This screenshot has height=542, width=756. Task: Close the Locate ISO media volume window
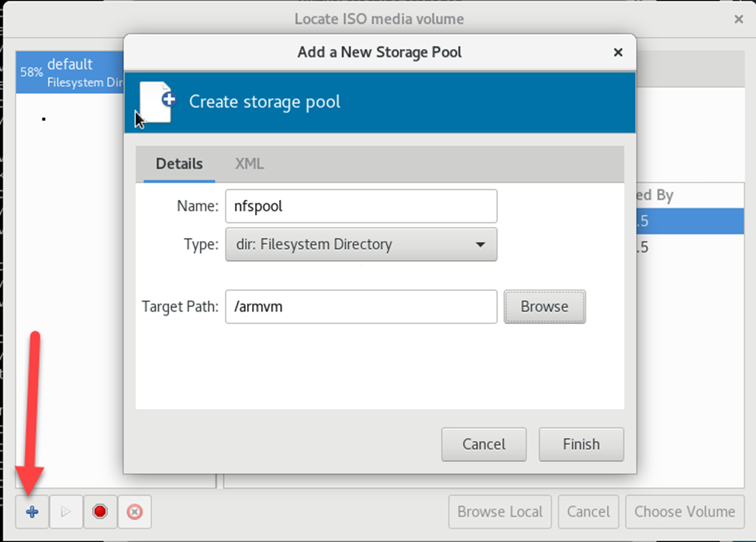739,19
